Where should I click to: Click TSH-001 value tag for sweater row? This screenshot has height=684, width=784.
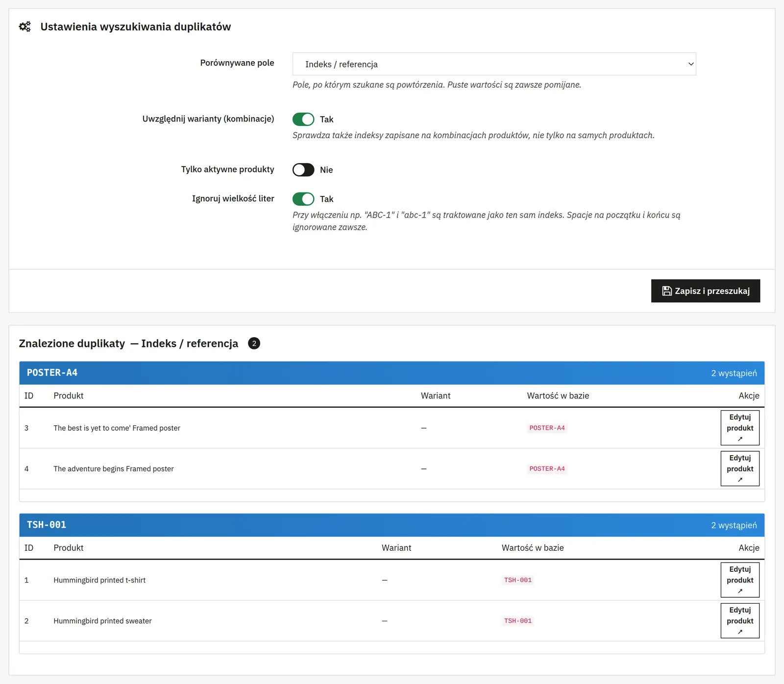click(518, 621)
